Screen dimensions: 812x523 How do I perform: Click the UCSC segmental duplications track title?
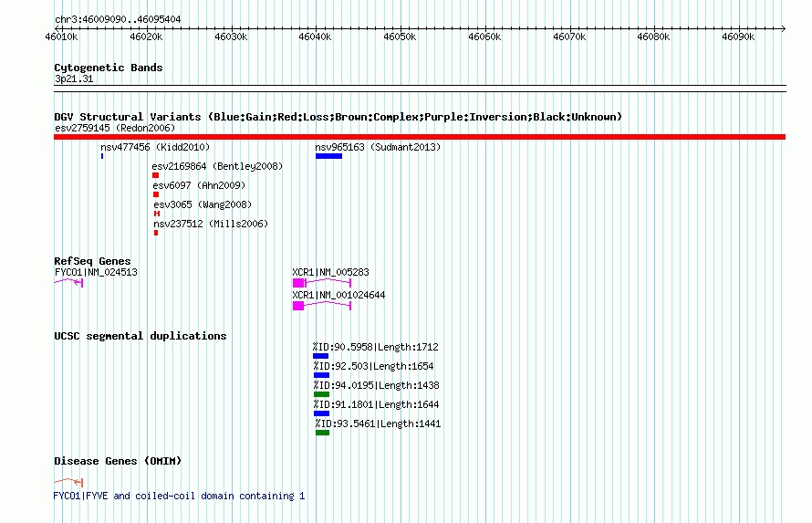(x=141, y=336)
